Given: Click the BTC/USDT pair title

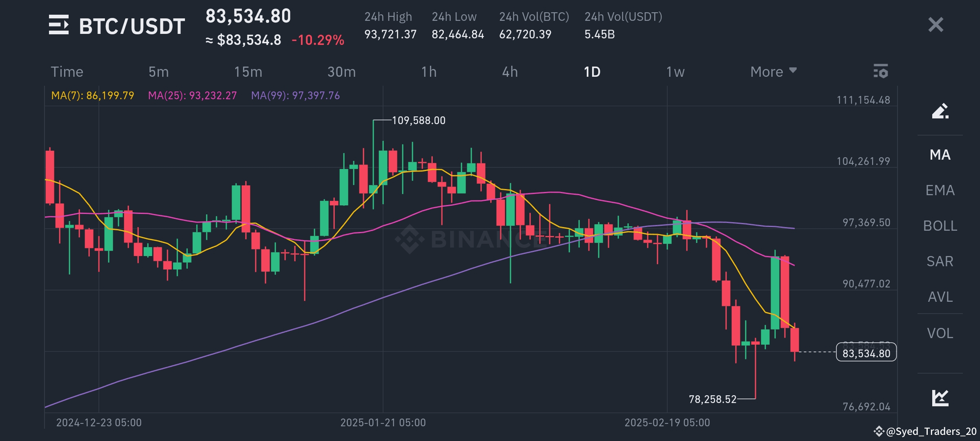Looking at the screenshot, I should (131, 26).
